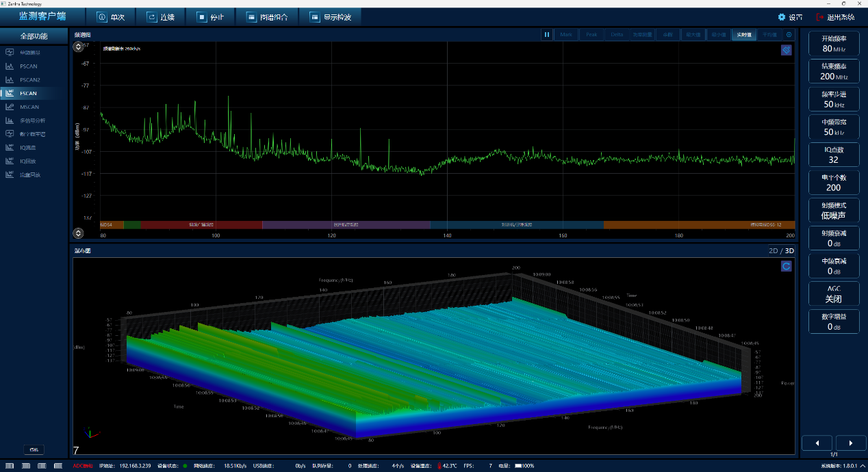Open 射频模式 低噪声 mode selector
This screenshot has width=868, height=472.
(833, 211)
